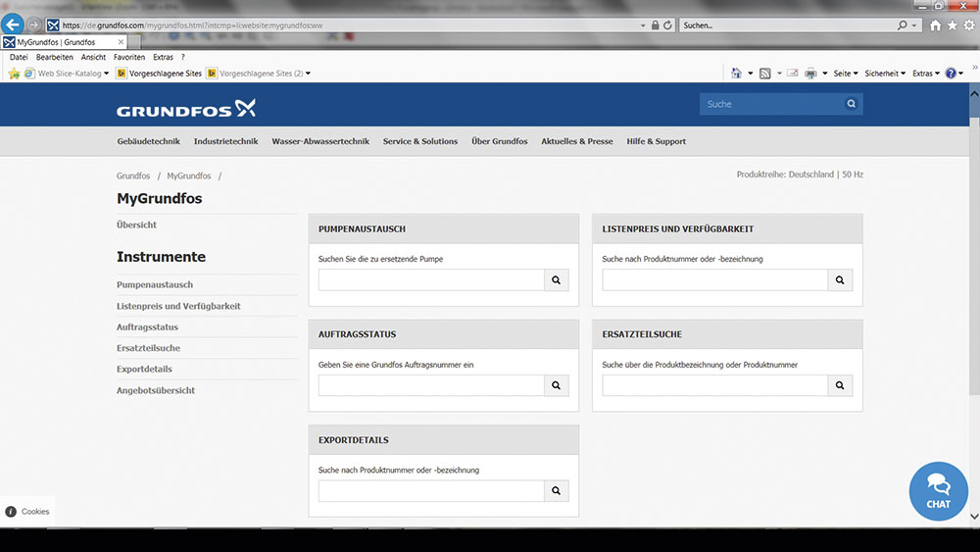Viewport: 980px width, 552px height.
Task: Refresh the page with the reload icon
Action: tap(667, 25)
